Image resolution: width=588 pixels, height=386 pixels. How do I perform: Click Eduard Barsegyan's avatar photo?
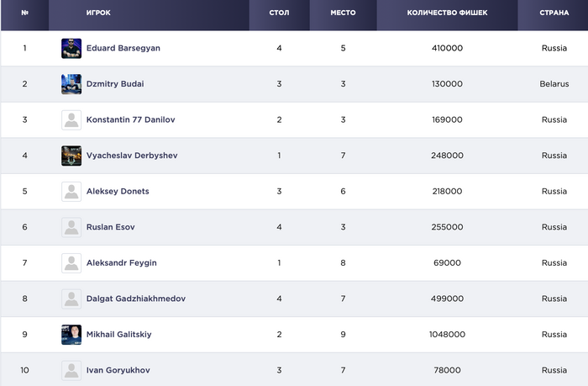pos(71,48)
